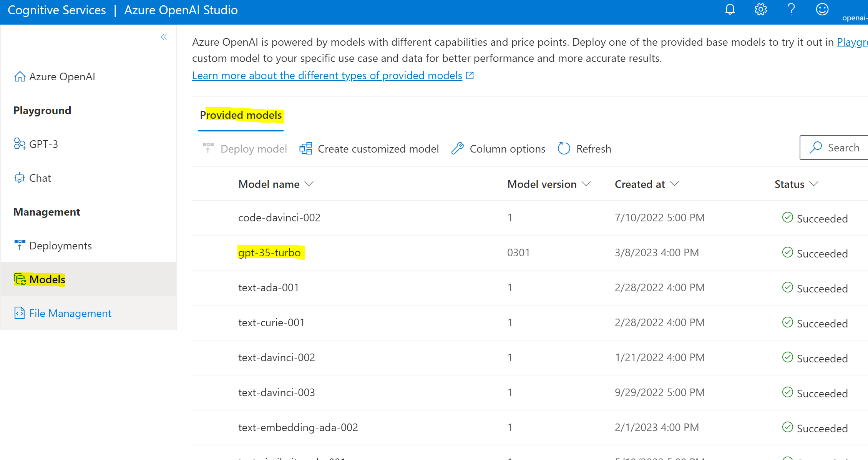Open the notifications bell icon
868x460 pixels.
730,10
